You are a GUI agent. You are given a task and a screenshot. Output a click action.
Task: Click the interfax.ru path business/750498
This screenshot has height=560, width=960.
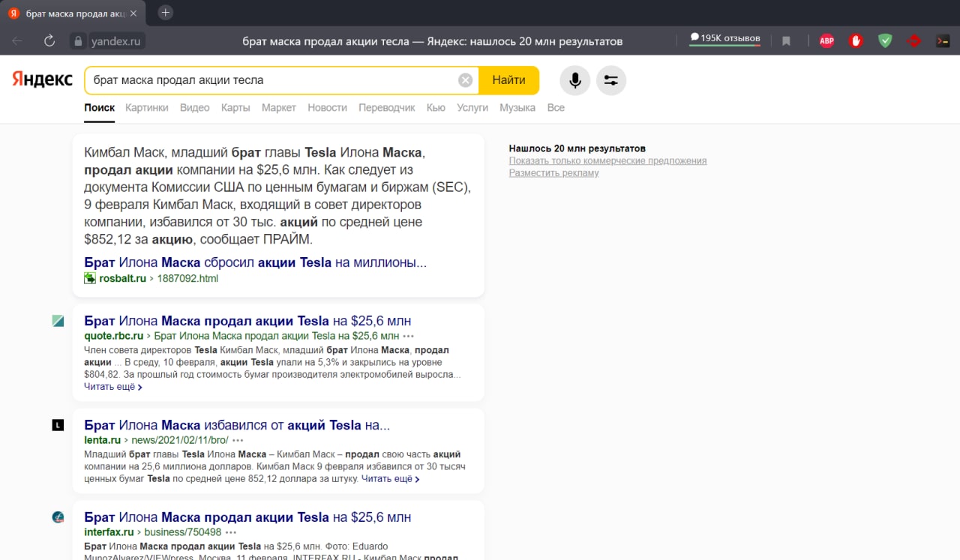183,532
